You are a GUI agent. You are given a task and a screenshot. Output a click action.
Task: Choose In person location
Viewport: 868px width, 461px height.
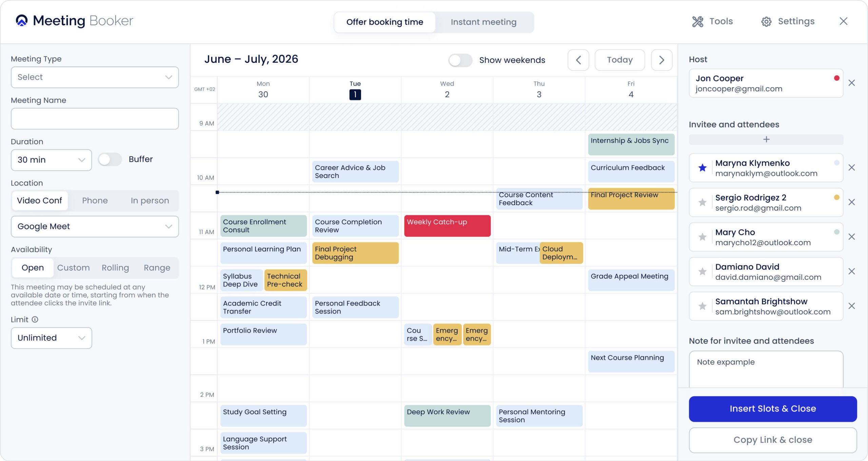150,200
